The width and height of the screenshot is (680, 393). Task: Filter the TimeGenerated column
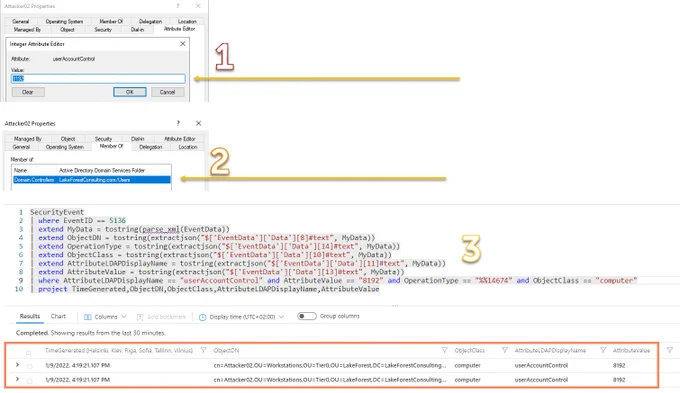coord(203,350)
